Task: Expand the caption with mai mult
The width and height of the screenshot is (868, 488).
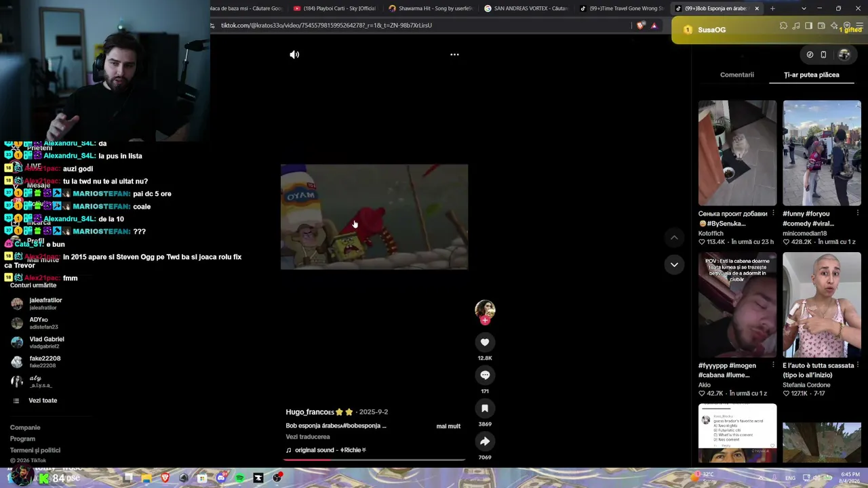Action: tap(448, 426)
